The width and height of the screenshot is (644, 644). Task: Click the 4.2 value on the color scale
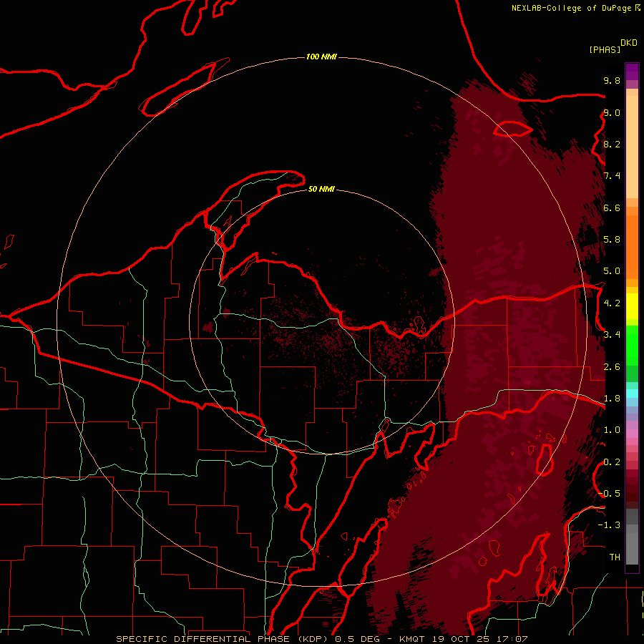click(x=612, y=303)
